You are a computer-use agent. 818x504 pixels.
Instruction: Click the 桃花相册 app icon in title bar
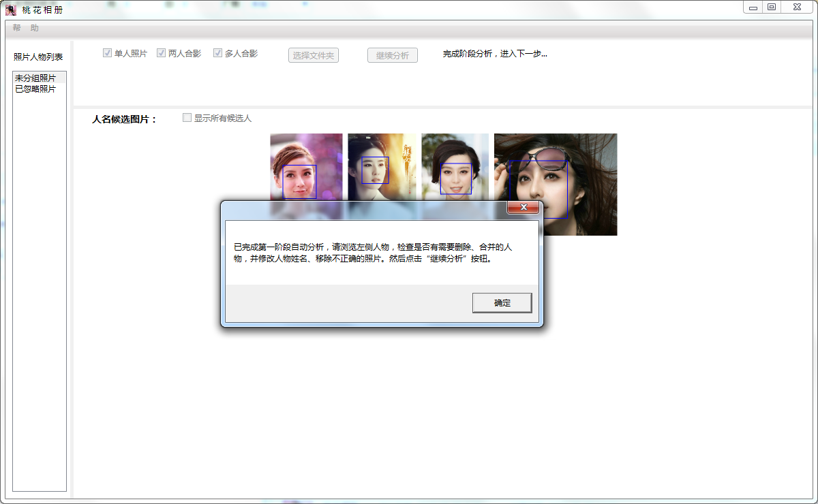(x=11, y=10)
